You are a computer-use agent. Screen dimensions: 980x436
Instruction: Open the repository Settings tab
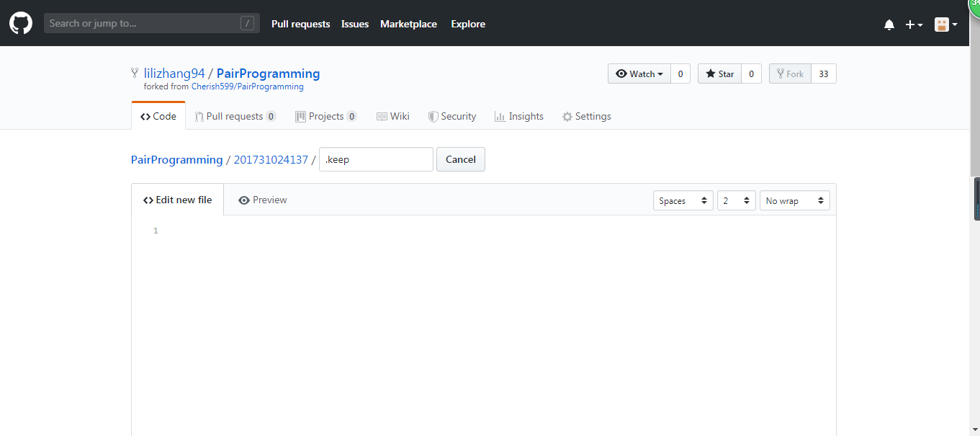point(587,116)
